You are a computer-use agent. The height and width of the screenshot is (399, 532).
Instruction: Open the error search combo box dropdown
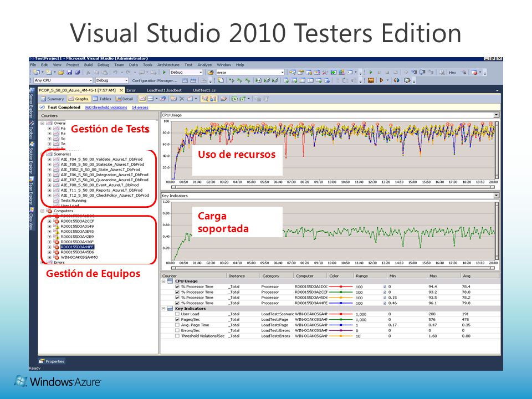tap(282, 72)
